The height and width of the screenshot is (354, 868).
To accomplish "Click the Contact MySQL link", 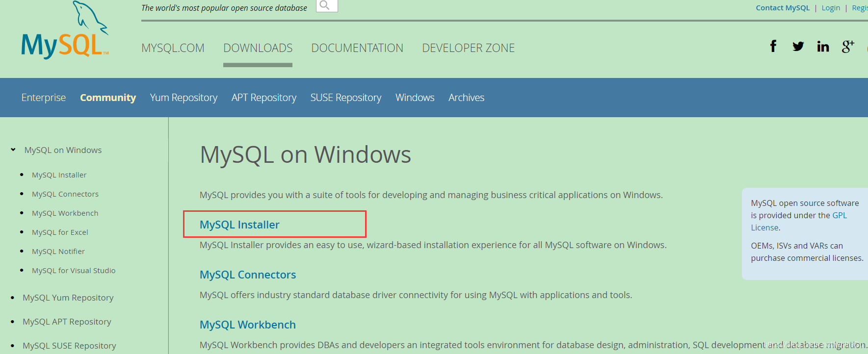I will click(x=783, y=8).
